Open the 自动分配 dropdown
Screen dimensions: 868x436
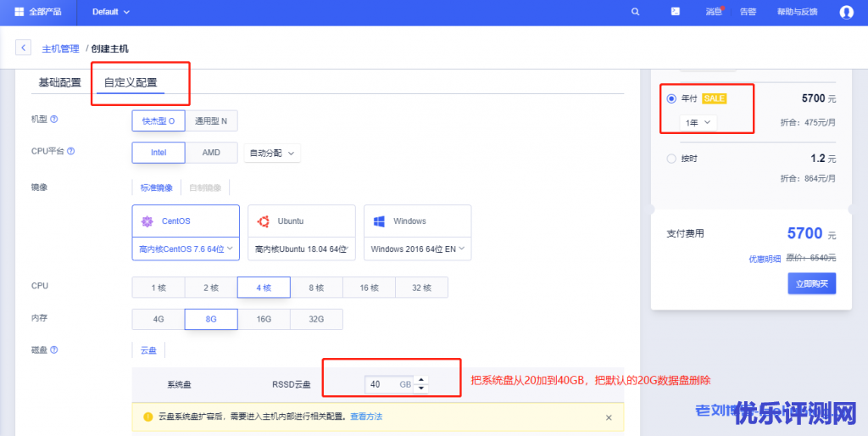point(272,153)
